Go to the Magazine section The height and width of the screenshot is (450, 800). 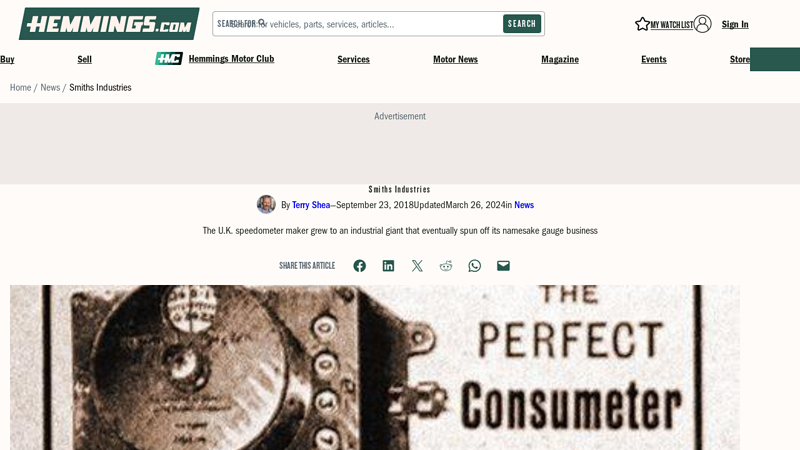[560, 59]
